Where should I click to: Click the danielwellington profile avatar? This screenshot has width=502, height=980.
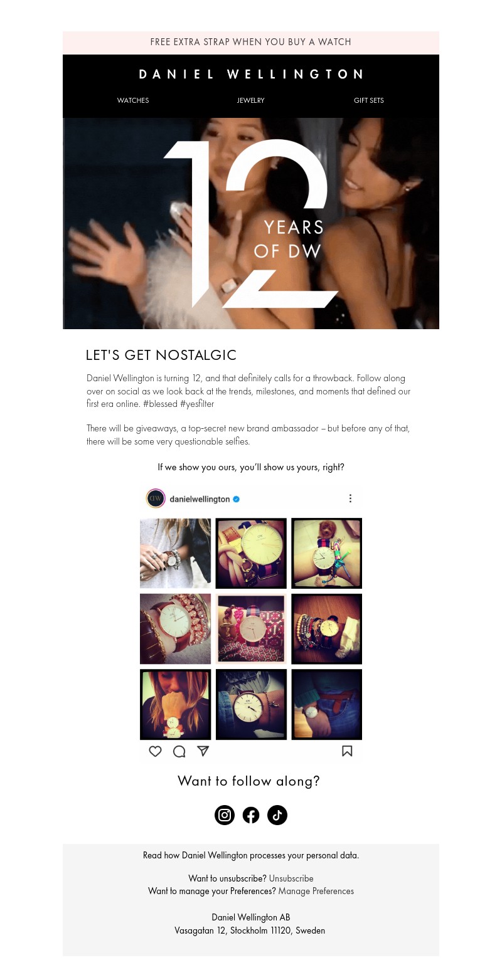pyautogui.click(x=156, y=499)
